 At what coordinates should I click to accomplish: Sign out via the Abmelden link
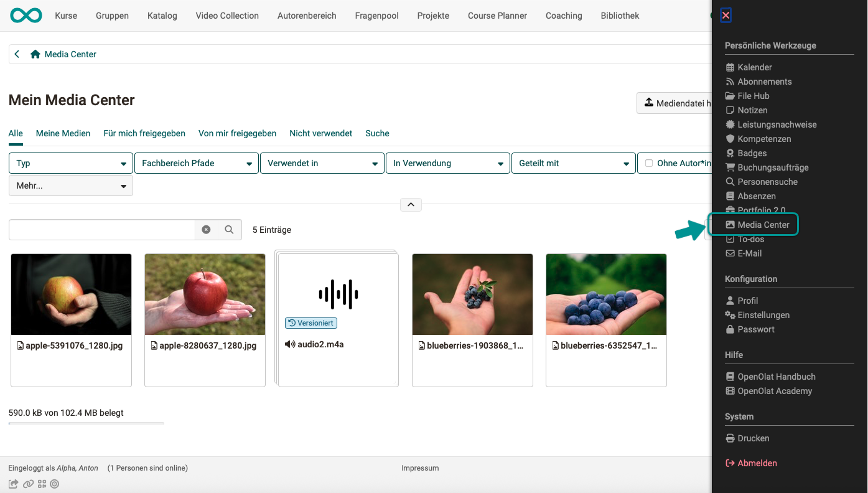point(757,462)
